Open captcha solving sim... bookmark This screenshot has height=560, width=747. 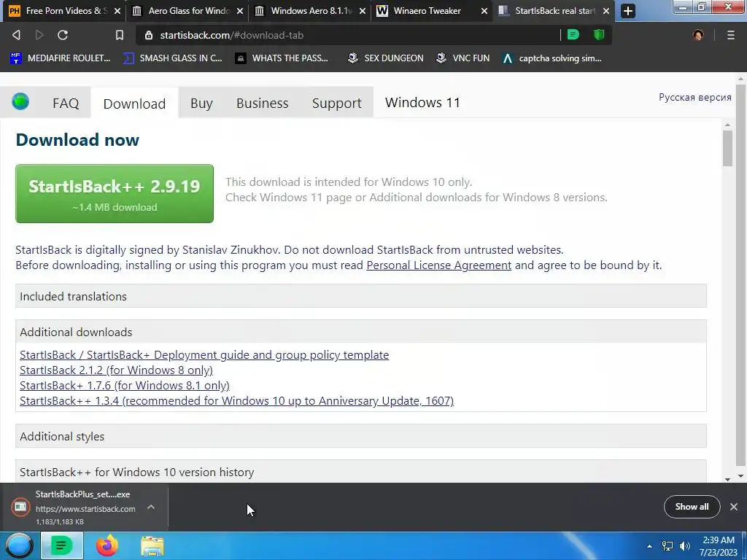(x=552, y=58)
